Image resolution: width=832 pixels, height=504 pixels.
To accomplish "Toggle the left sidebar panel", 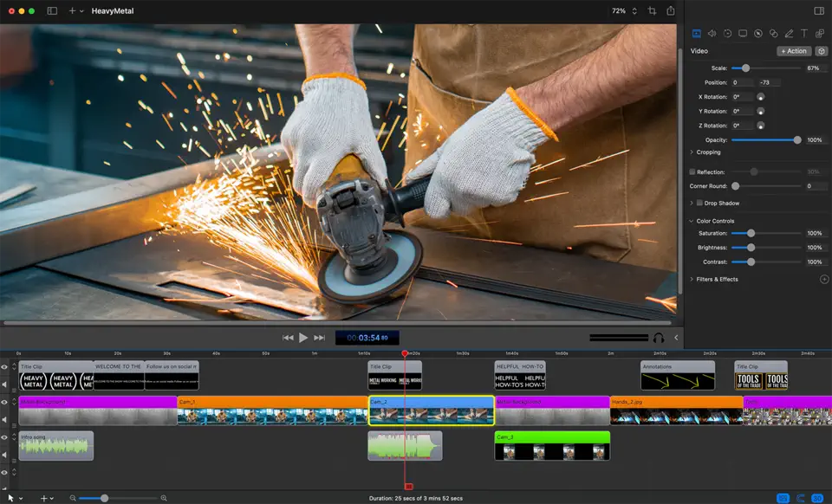I will 52,10.
